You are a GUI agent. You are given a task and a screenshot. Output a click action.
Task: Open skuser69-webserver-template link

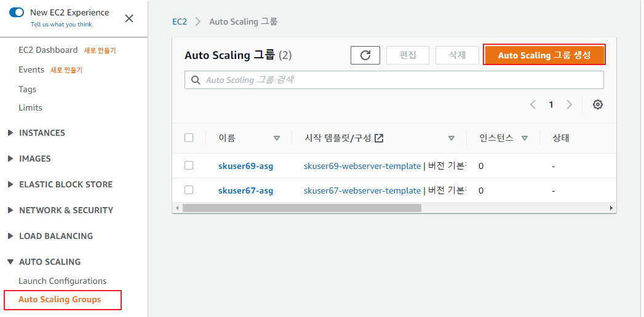click(362, 166)
